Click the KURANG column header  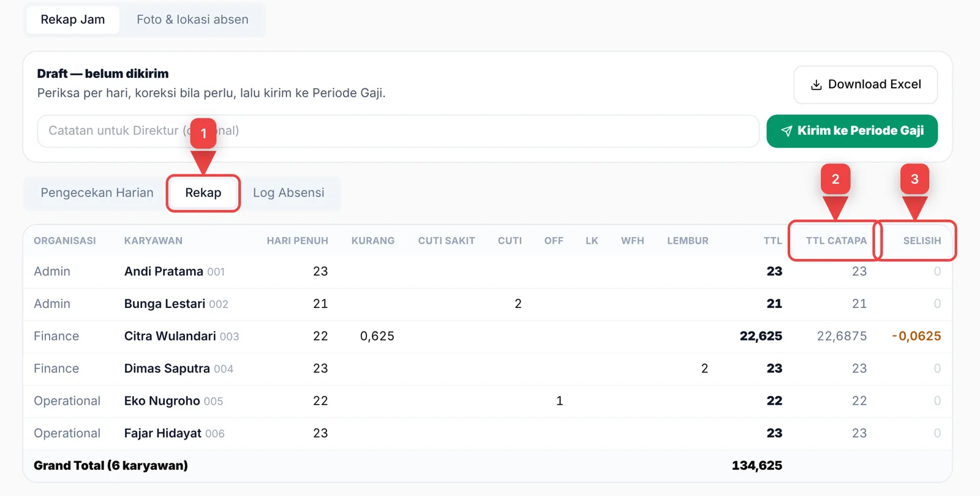pyautogui.click(x=373, y=241)
